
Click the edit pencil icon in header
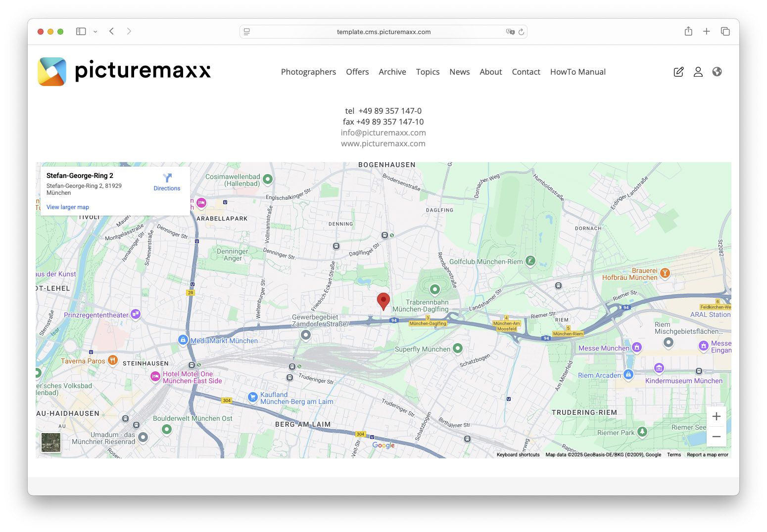pyautogui.click(x=679, y=72)
